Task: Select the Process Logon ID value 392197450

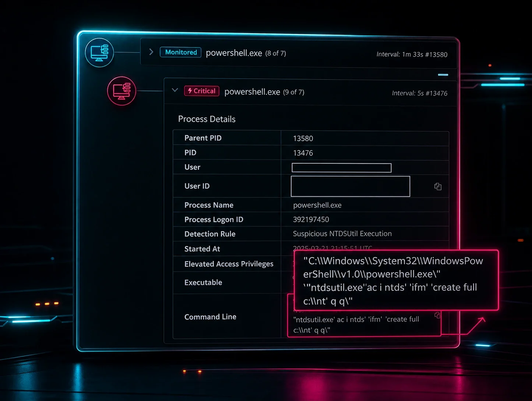Action: (311, 220)
